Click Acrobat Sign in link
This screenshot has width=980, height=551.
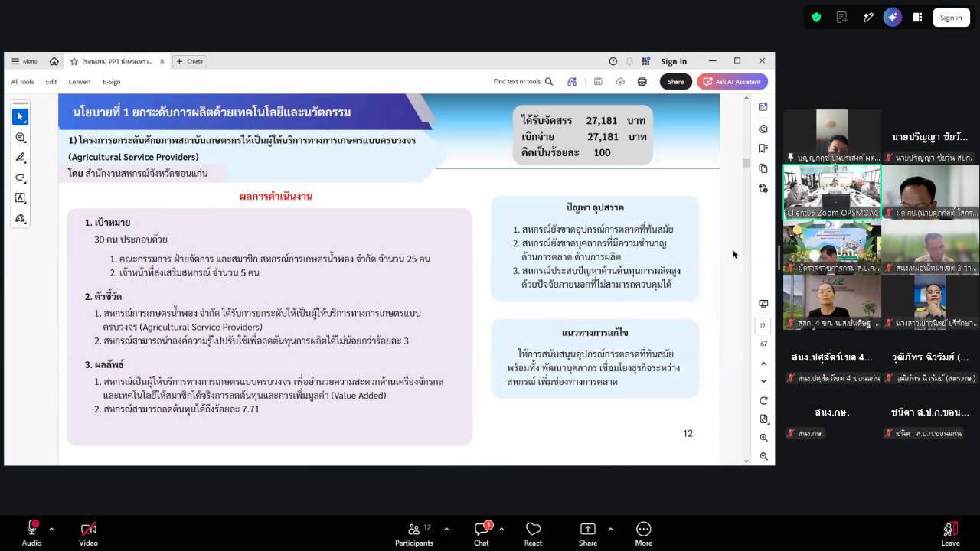click(674, 61)
